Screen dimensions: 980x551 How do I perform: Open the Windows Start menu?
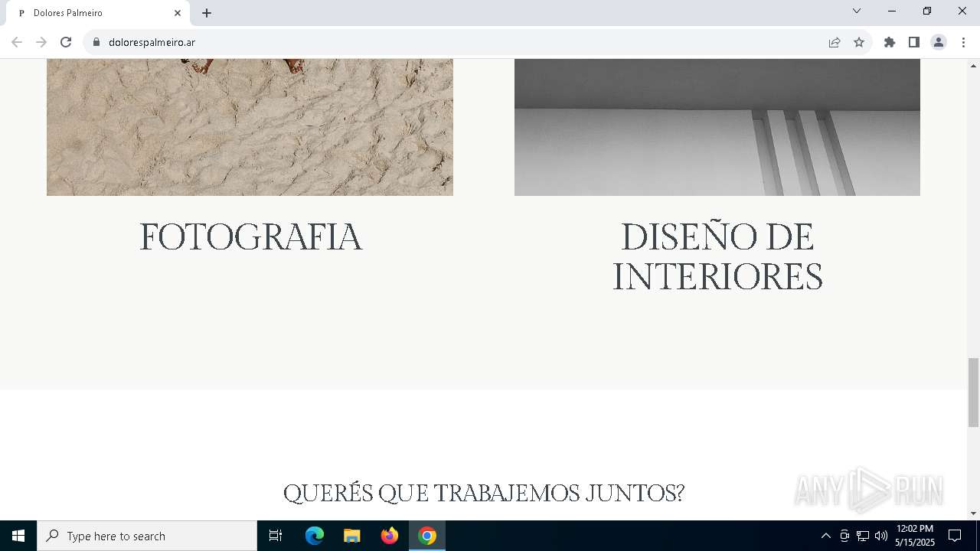[18, 536]
